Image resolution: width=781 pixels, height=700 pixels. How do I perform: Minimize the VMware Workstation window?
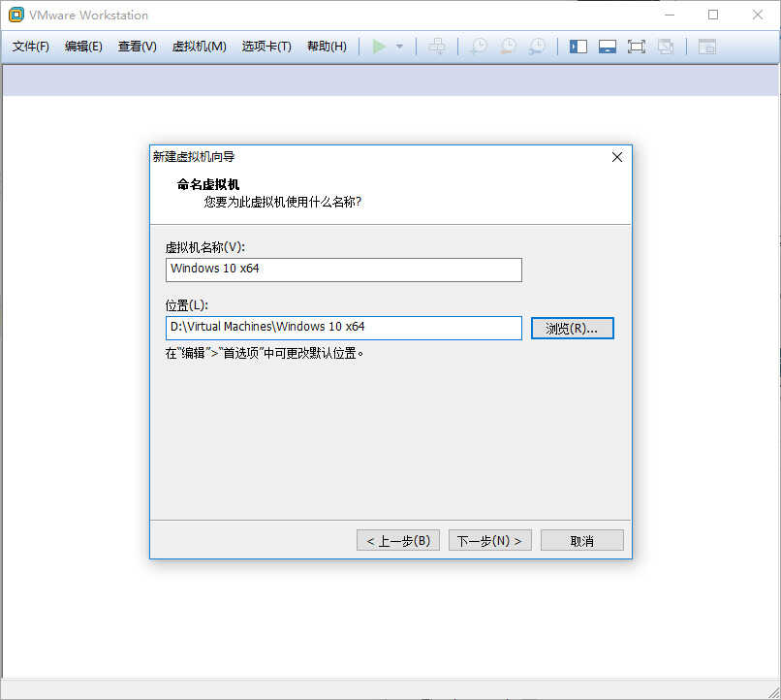670,15
